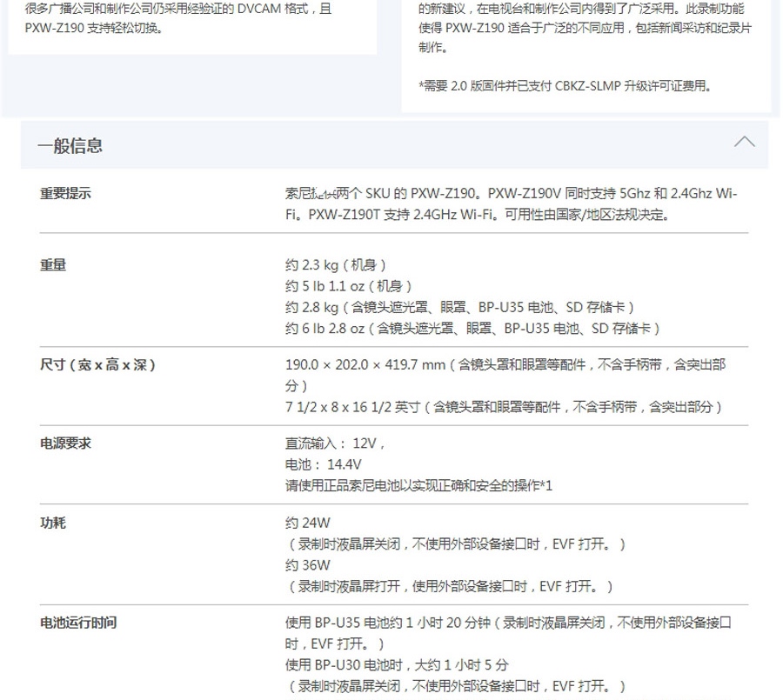The image size is (783, 700).
Task: Click the 约 24W power value
Action: tap(308, 523)
